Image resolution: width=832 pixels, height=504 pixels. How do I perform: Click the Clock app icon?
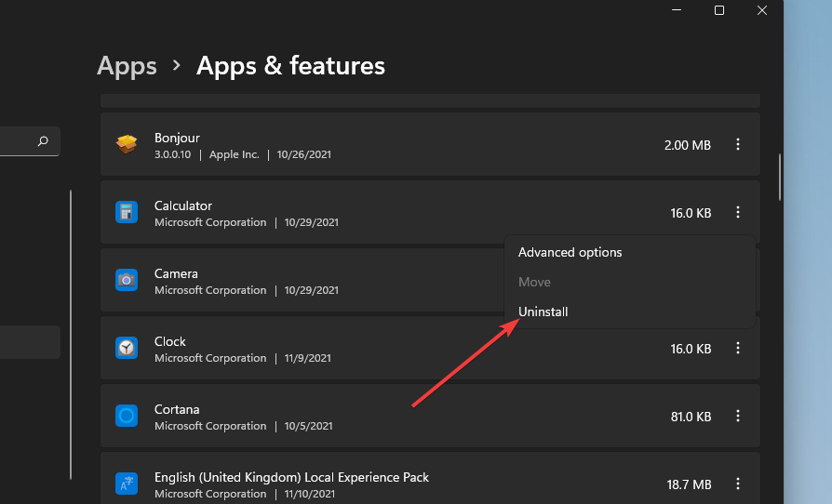[x=127, y=348]
